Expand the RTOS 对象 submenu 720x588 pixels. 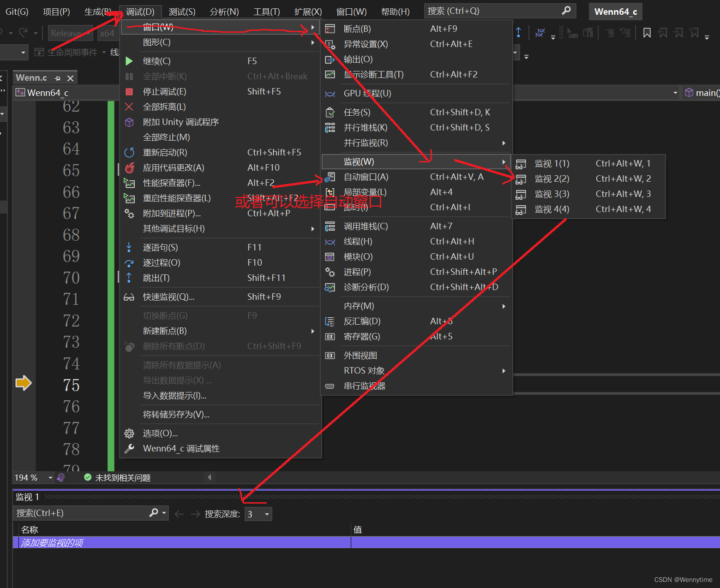(x=417, y=371)
